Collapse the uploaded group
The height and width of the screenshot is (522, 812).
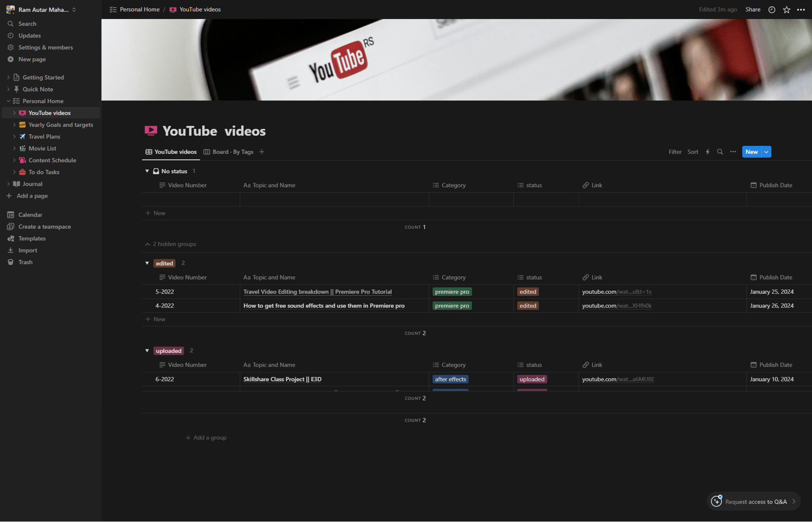pyautogui.click(x=147, y=351)
